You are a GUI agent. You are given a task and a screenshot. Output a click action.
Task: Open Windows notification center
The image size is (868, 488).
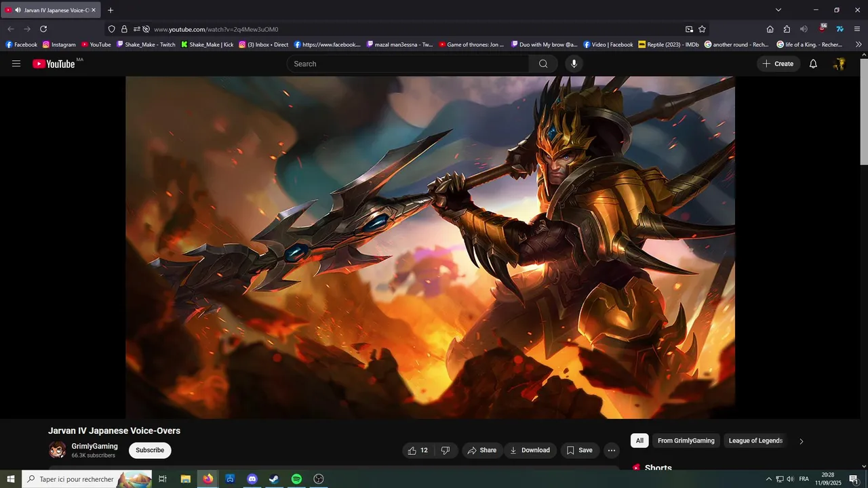(x=854, y=479)
